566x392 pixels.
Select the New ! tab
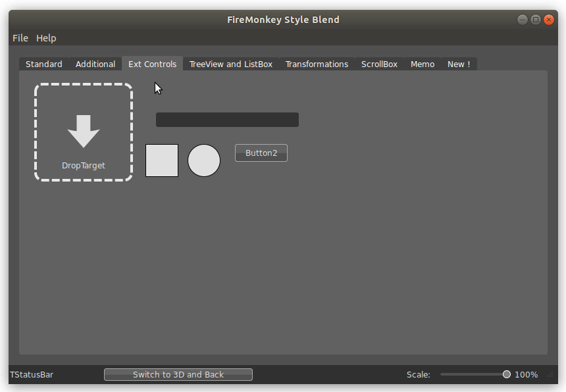pyautogui.click(x=459, y=64)
